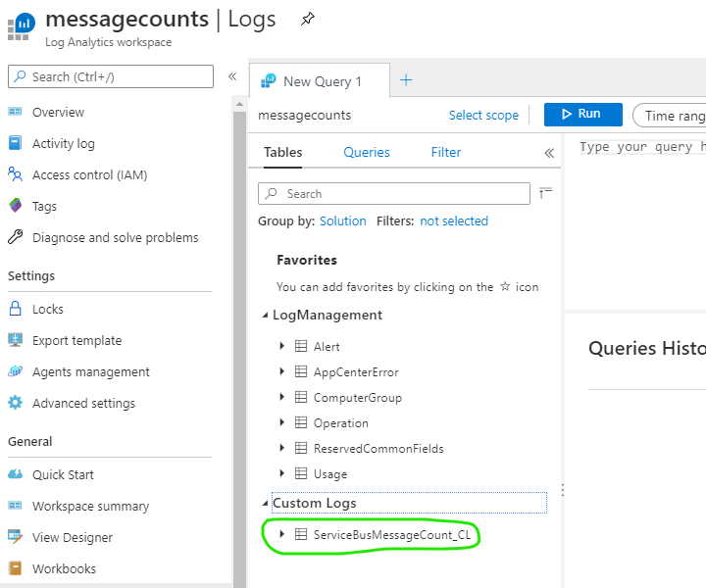Viewport: 706px width, 588px height.
Task: Open Overview in the sidebar menu
Action: coord(58,112)
